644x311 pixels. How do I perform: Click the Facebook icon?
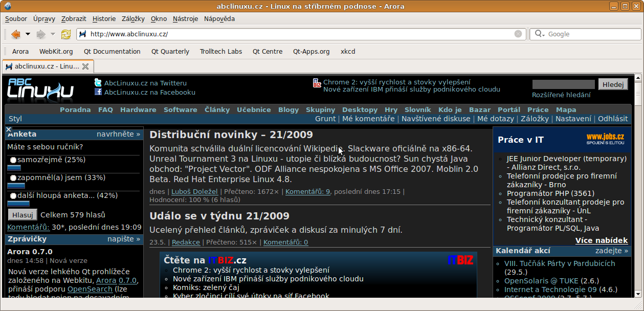98,92
